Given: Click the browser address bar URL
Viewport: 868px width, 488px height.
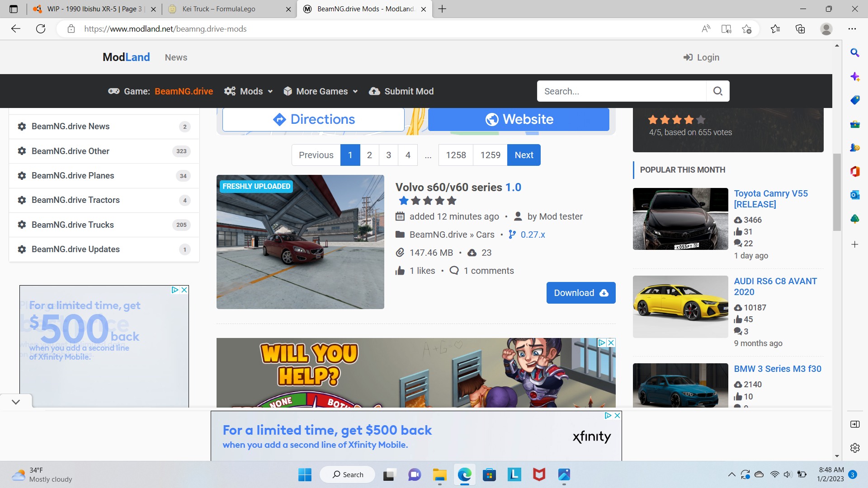Looking at the screenshot, I should (x=165, y=29).
